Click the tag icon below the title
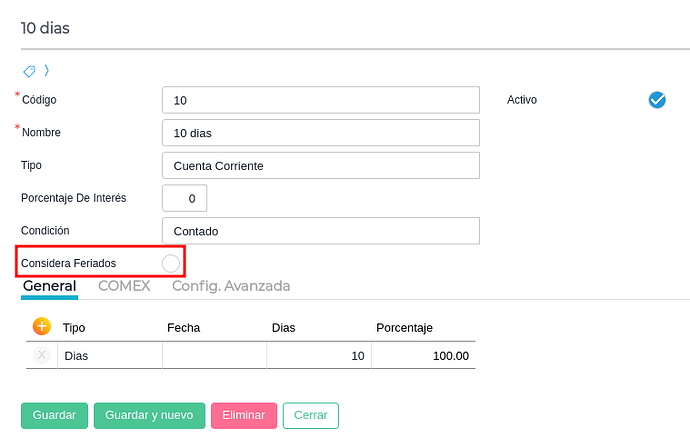This screenshot has width=690, height=438. [29, 71]
